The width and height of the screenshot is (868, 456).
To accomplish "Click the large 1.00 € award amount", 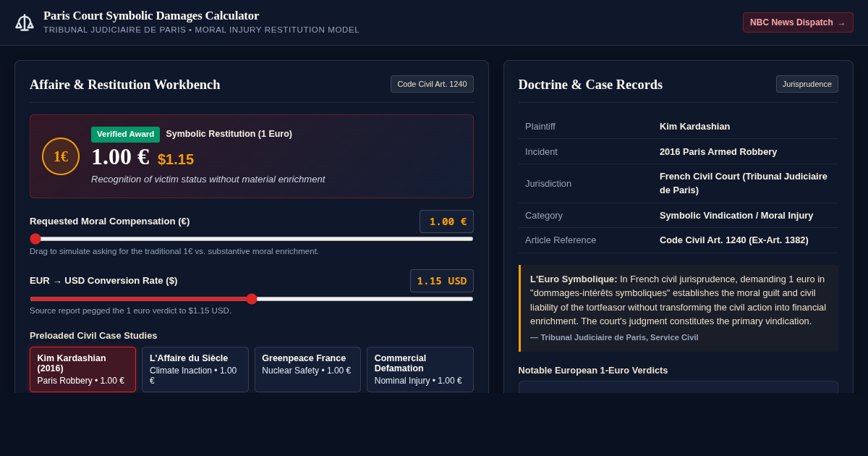I will pos(120,157).
